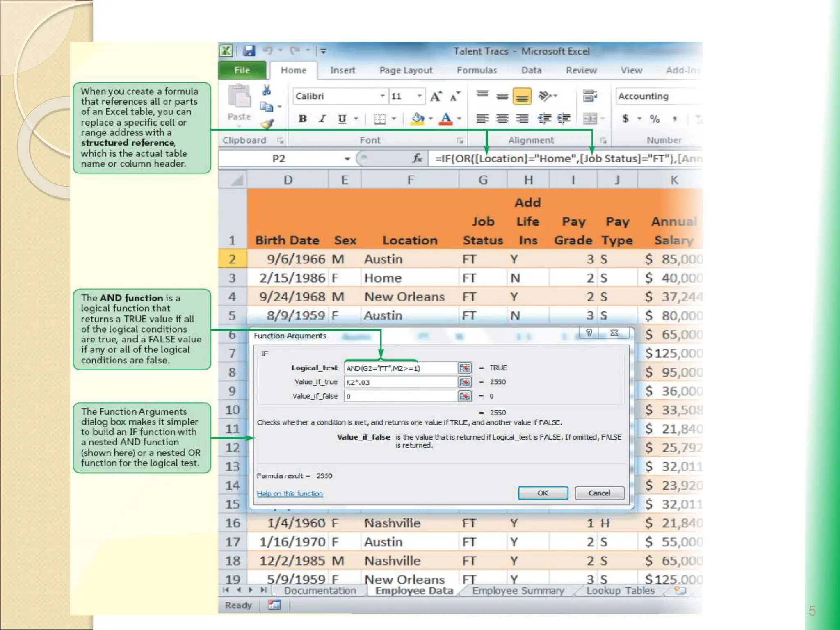This screenshot has height=630, width=840.
Task: Click the Cut scissors icon
Action: 267,90
